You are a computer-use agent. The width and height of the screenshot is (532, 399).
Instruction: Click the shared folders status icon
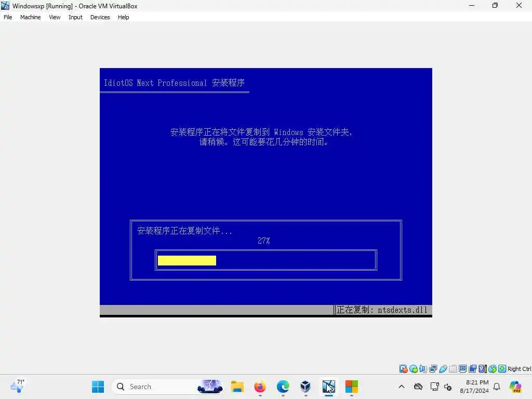(x=453, y=369)
